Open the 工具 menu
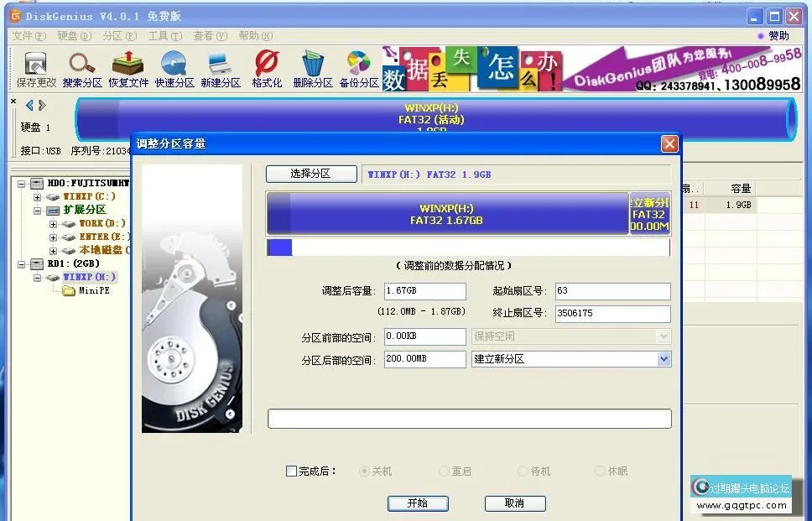The image size is (812, 521). (164, 36)
